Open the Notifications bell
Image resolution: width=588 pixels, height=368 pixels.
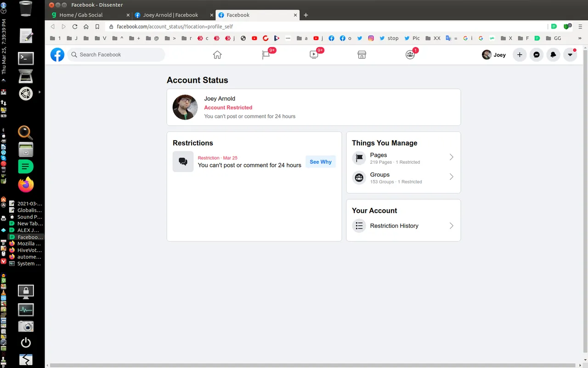pos(553,55)
